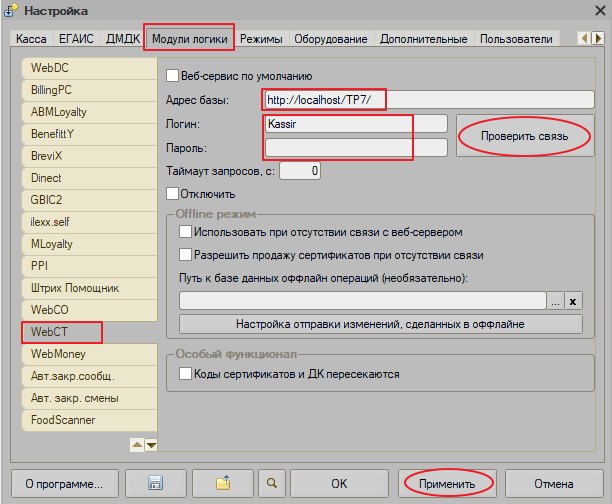Select the 'Авт.закр.сообщ.' module
This screenshot has height=504, width=612.
click(x=90, y=376)
